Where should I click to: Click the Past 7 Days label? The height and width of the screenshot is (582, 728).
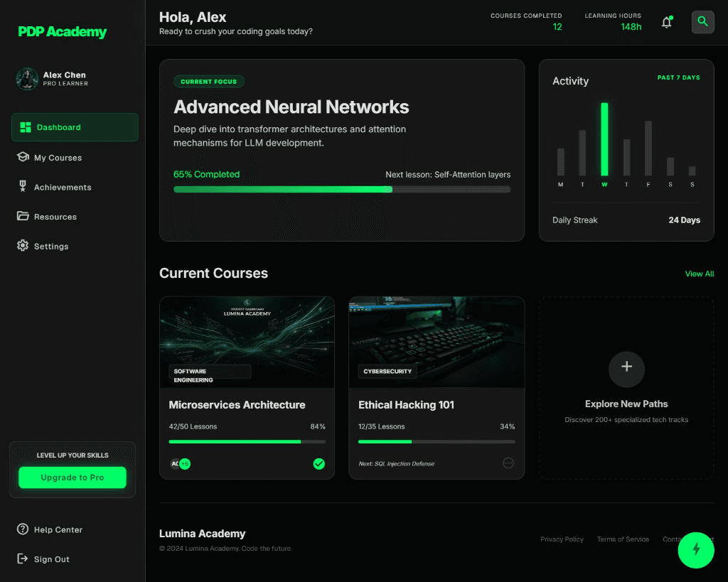coord(678,77)
